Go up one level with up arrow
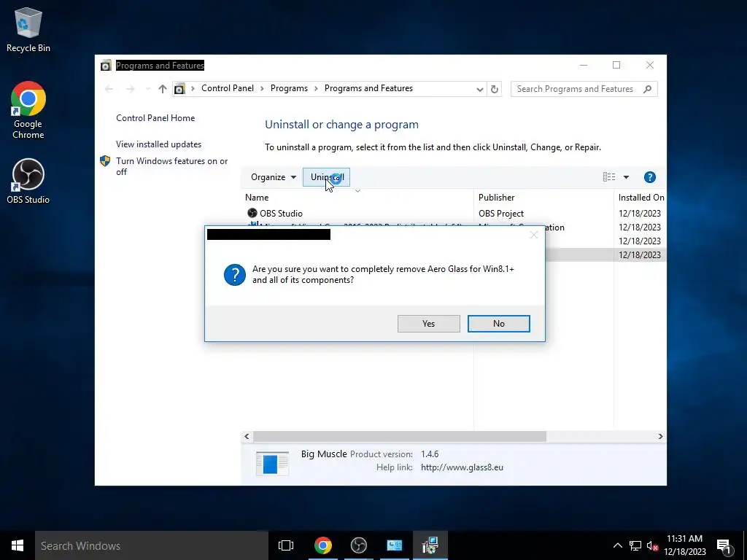The height and width of the screenshot is (560, 747). click(x=163, y=89)
